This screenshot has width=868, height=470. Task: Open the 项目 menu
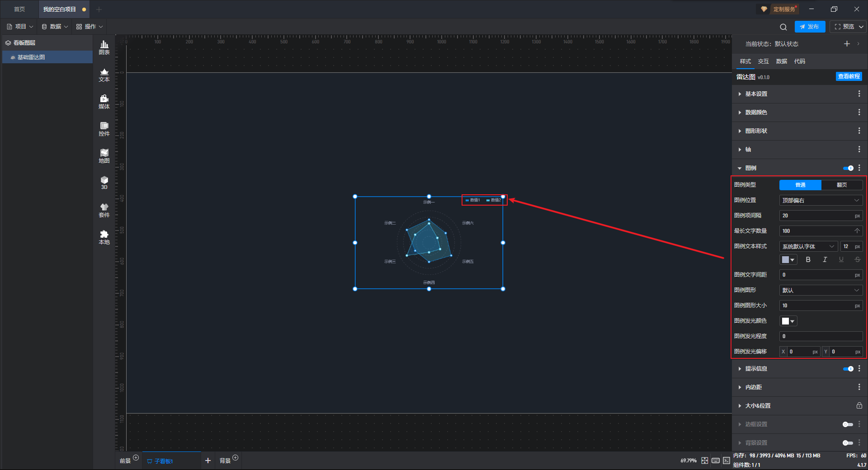coord(20,27)
